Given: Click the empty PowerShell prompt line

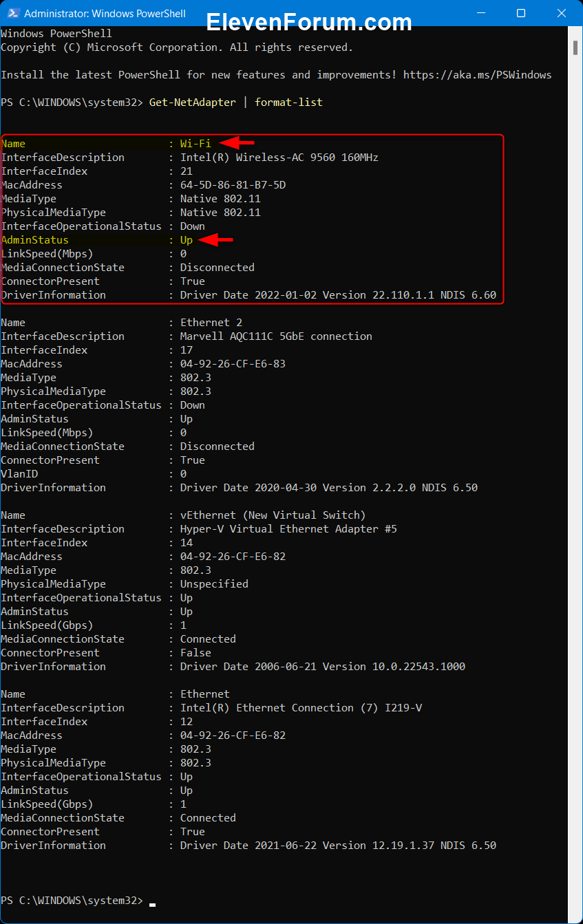Looking at the screenshot, I should coord(69,900).
